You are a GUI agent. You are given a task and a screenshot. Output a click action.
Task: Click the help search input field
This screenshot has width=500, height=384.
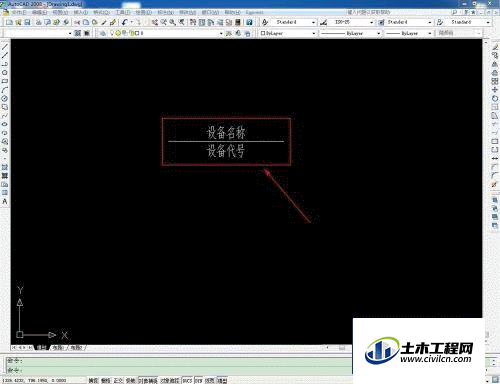click(x=398, y=12)
